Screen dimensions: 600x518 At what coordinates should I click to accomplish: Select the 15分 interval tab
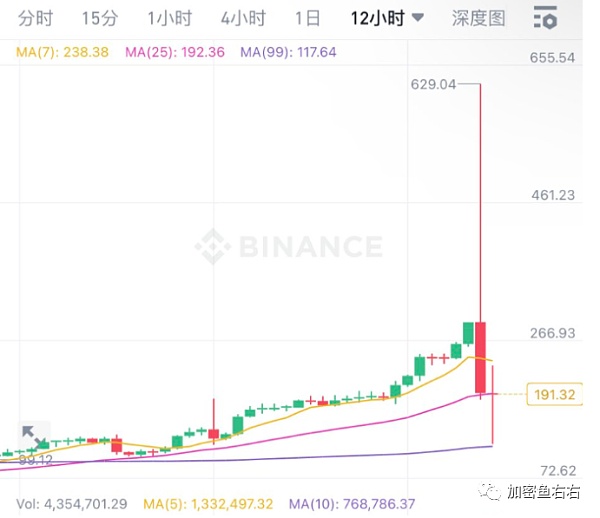pyautogui.click(x=99, y=18)
